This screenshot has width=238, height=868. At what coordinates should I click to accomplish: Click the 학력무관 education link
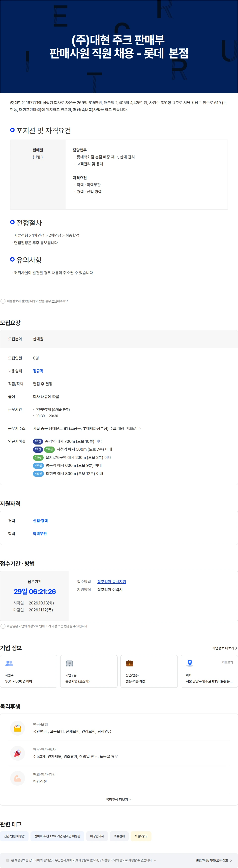[40, 533]
